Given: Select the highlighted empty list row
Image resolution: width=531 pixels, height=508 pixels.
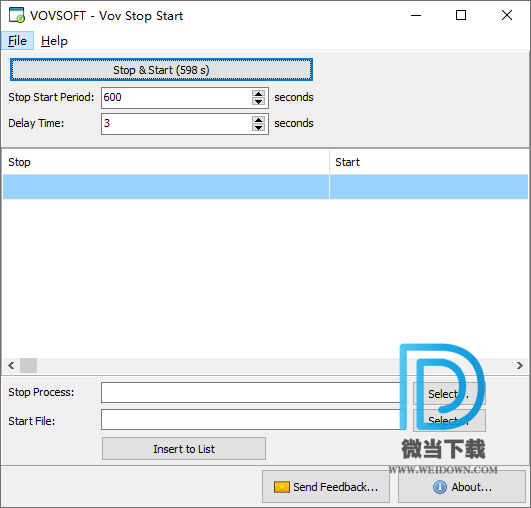Looking at the screenshot, I should click(x=266, y=187).
